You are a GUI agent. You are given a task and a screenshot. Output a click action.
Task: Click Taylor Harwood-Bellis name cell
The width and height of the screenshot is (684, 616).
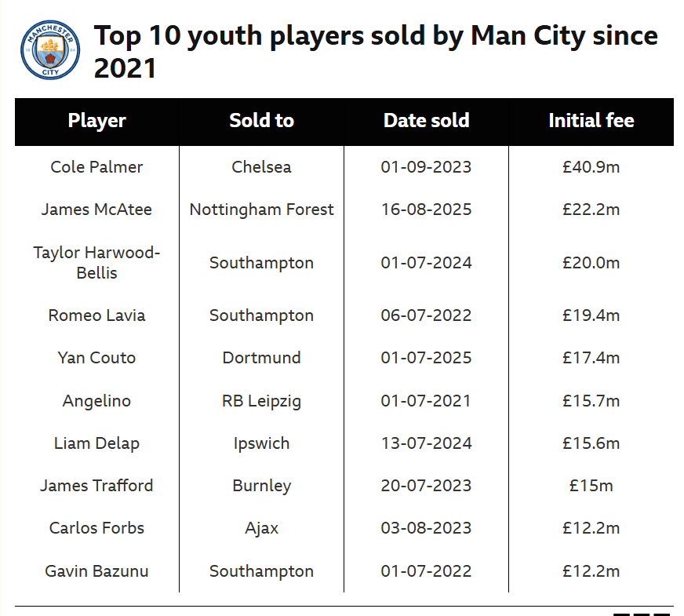[96, 263]
